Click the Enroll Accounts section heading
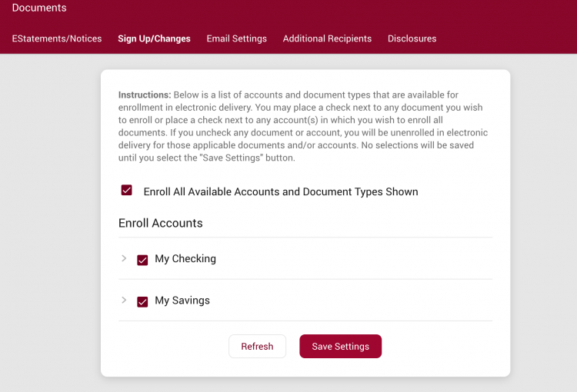The width and height of the screenshot is (577, 392). (161, 223)
